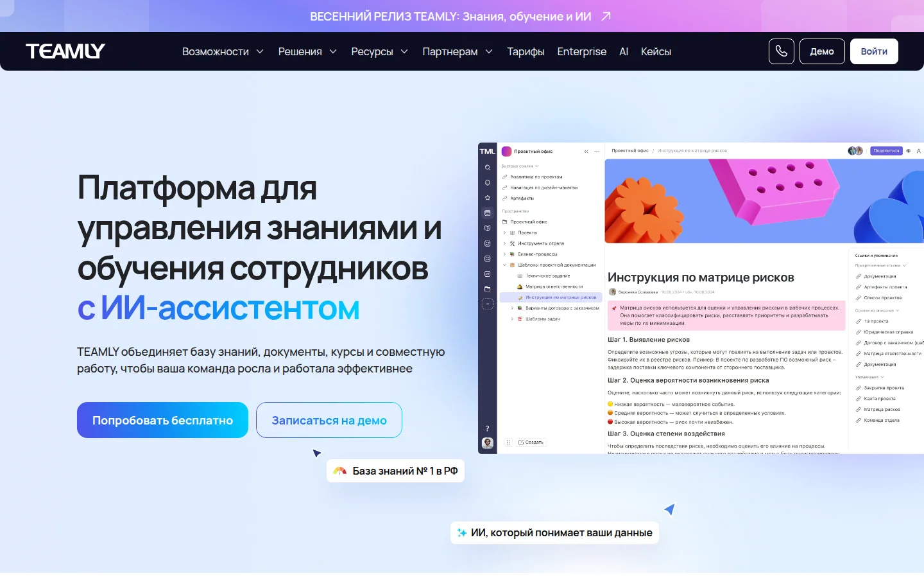Click the open book icon in the preview sidebar
Viewport: 924px width, 578px height.
(x=488, y=228)
